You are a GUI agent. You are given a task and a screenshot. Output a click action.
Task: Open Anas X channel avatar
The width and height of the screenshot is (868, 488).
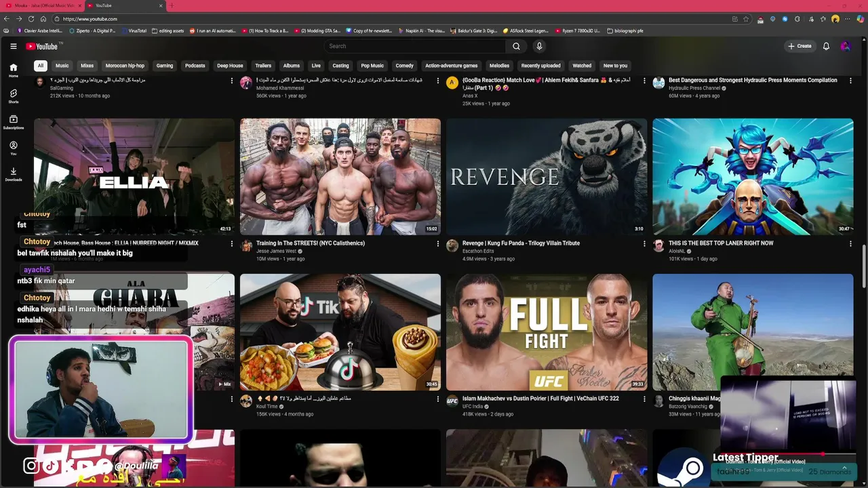452,83
